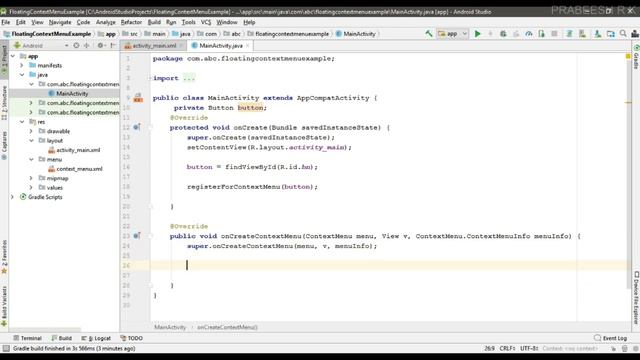Click override gutter icon on onCreate line
The width and height of the screenshot is (640, 360).
137,127
